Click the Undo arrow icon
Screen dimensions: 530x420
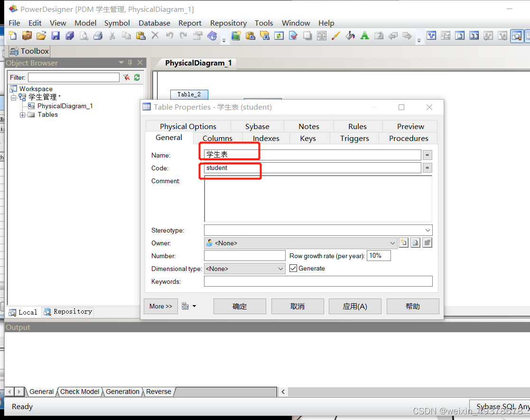(x=169, y=35)
